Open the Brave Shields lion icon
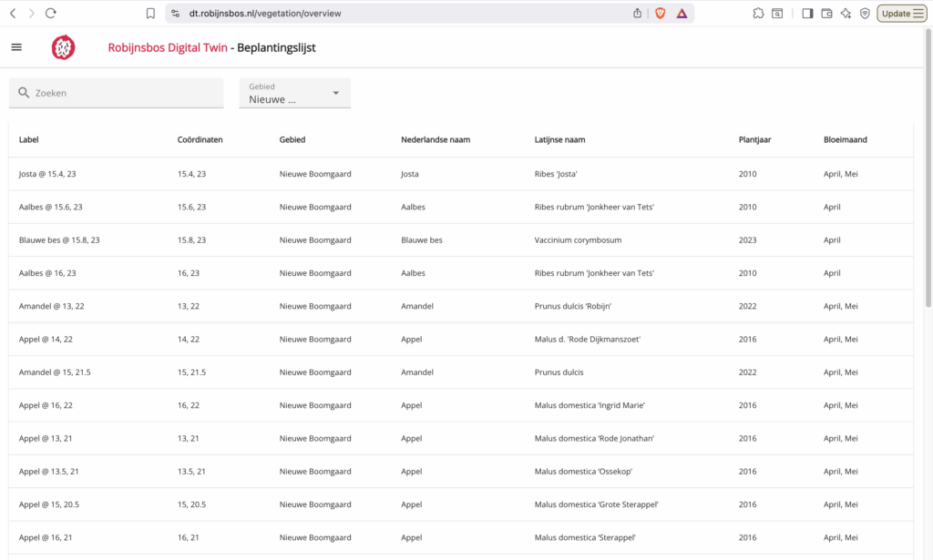This screenshot has height=560, width=933. point(660,14)
